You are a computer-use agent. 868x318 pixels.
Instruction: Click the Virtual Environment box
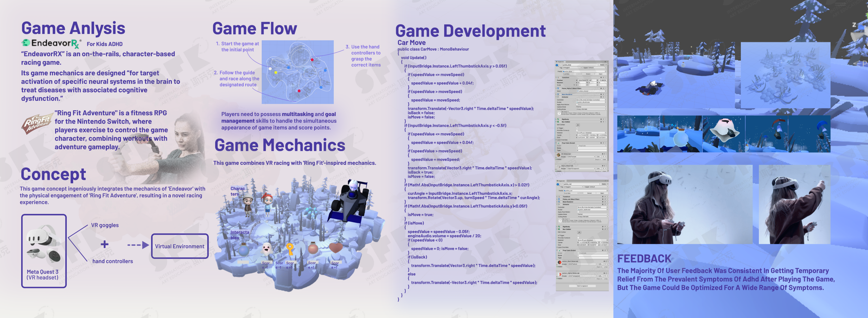click(180, 246)
